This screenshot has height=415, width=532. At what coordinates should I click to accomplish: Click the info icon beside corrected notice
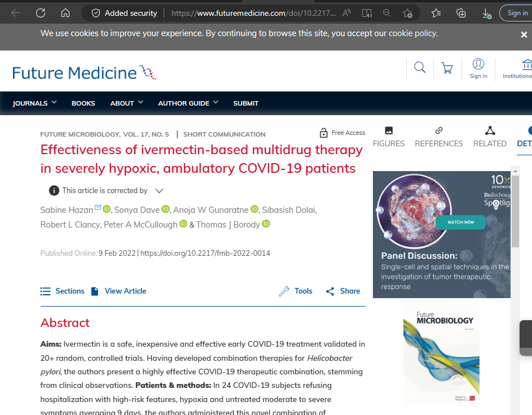click(54, 190)
